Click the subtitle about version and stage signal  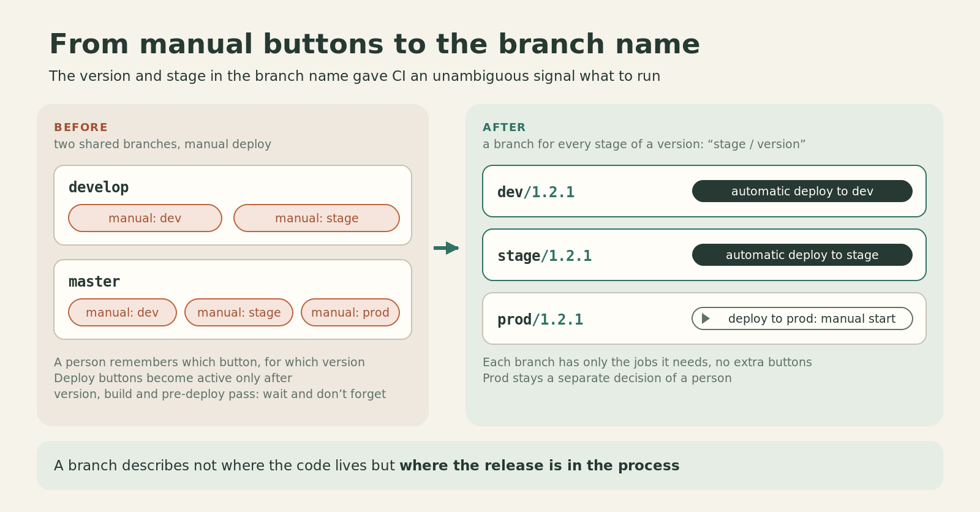(x=355, y=76)
